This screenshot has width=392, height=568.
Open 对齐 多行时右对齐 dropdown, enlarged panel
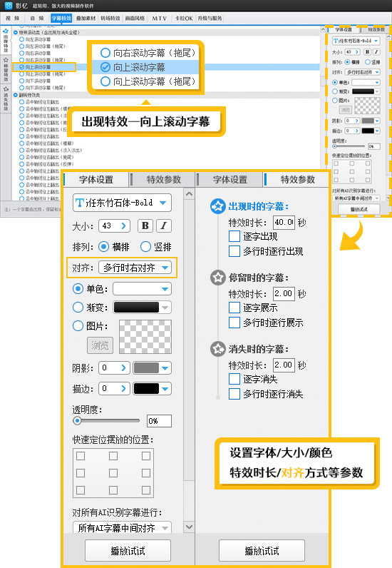point(135,268)
